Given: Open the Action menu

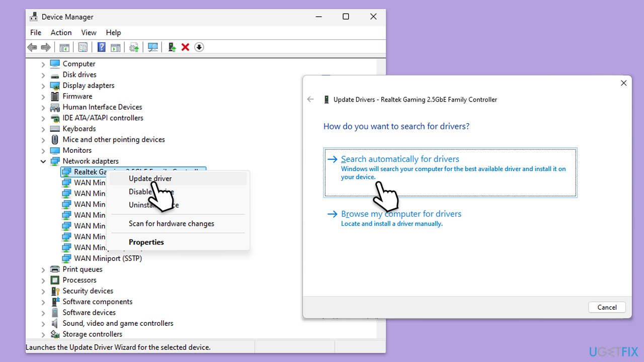Looking at the screenshot, I should click(x=61, y=32).
